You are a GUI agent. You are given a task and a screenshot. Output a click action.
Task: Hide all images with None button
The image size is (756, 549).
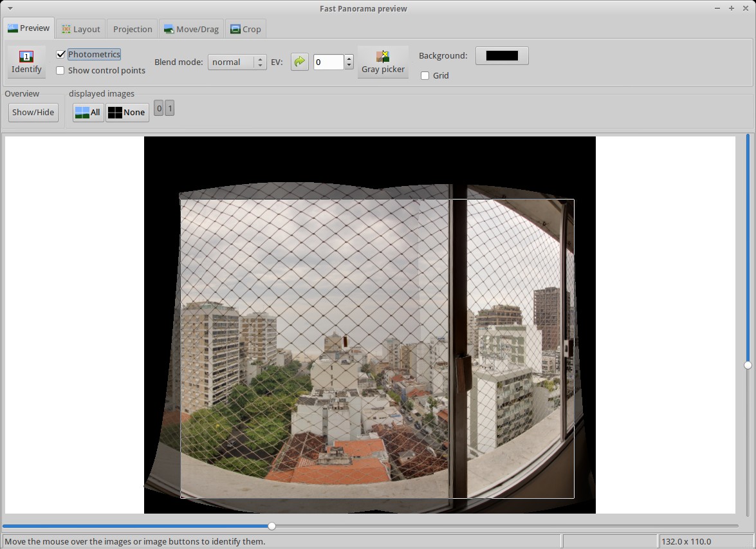point(127,112)
